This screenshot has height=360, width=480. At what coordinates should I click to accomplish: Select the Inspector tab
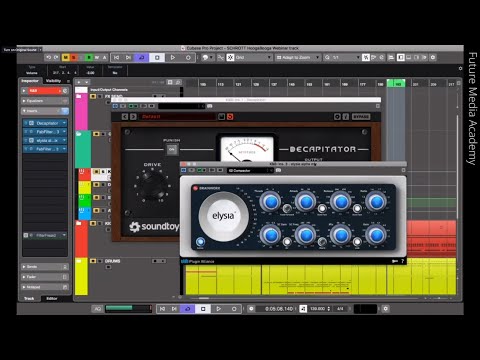pyautogui.click(x=30, y=81)
